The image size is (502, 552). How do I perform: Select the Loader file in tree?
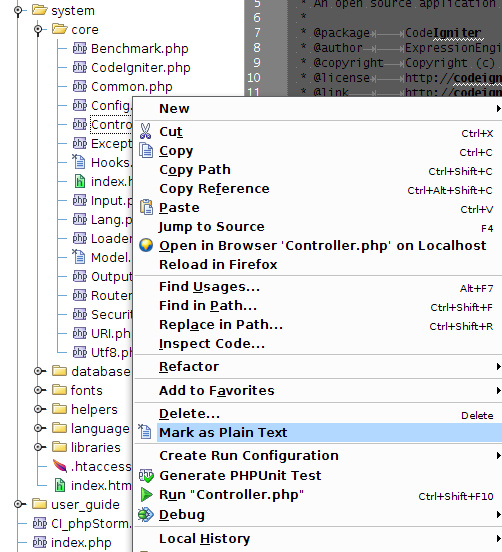tap(111, 238)
